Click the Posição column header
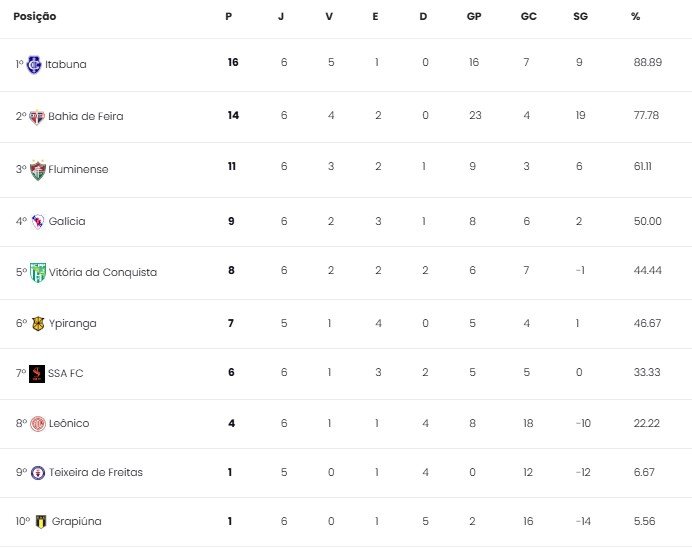 coord(35,17)
